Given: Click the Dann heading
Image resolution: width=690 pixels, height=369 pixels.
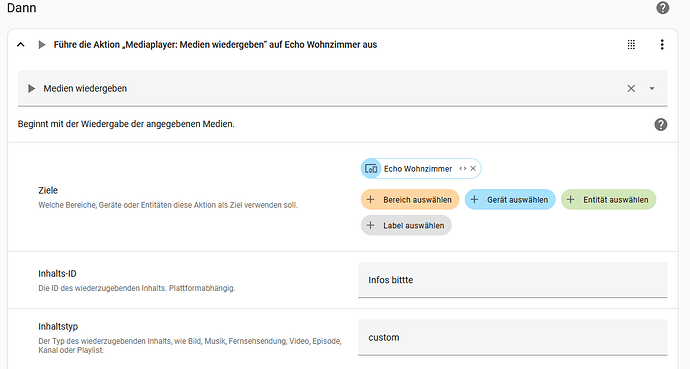Looking at the screenshot, I should coord(22,8).
